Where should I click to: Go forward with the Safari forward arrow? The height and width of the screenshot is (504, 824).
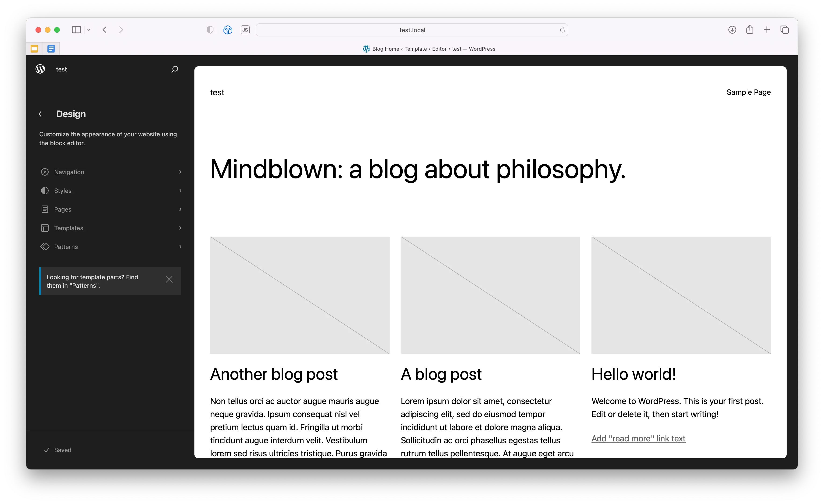coord(121,30)
